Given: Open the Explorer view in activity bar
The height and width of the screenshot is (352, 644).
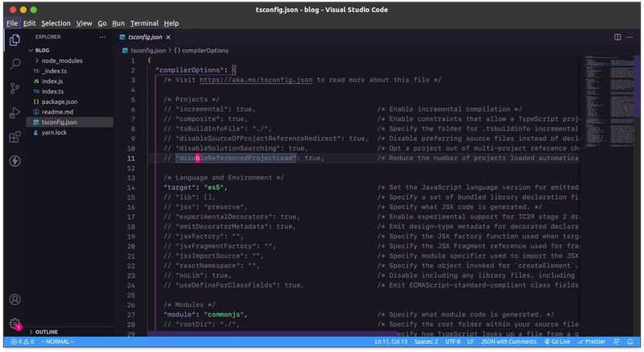Looking at the screenshot, I should (x=14, y=39).
